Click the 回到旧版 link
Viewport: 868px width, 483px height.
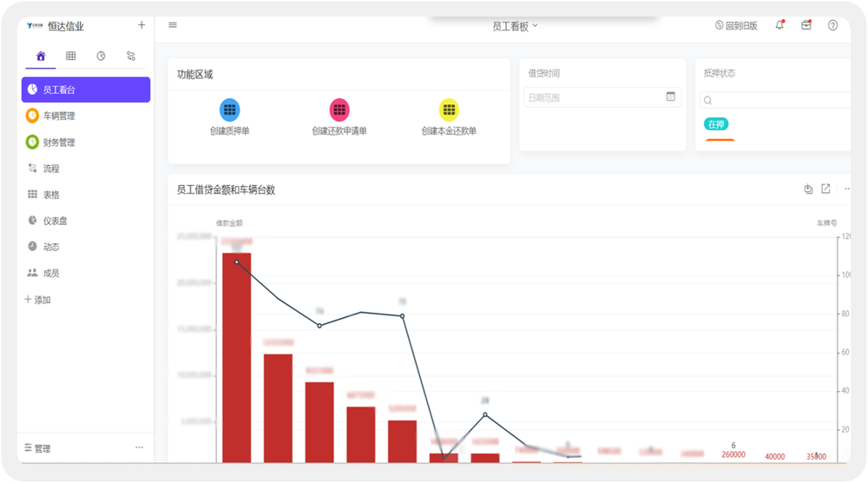(x=736, y=26)
